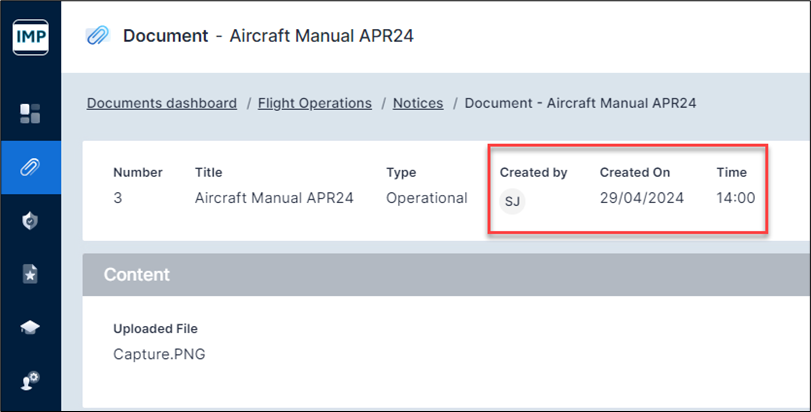This screenshot has height=412, width=811.
Task: Click the IMP logo in sidebar
Action: coord(30,37)
